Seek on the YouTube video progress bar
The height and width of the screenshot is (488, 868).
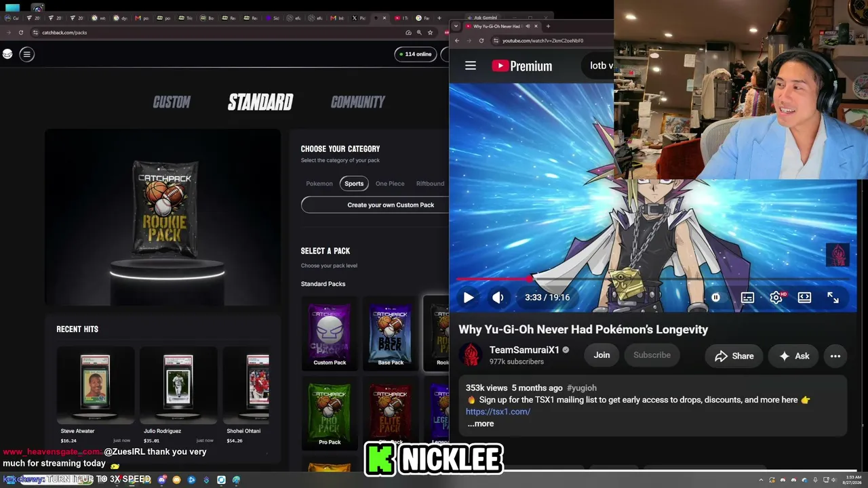click(x=653, y=279)
